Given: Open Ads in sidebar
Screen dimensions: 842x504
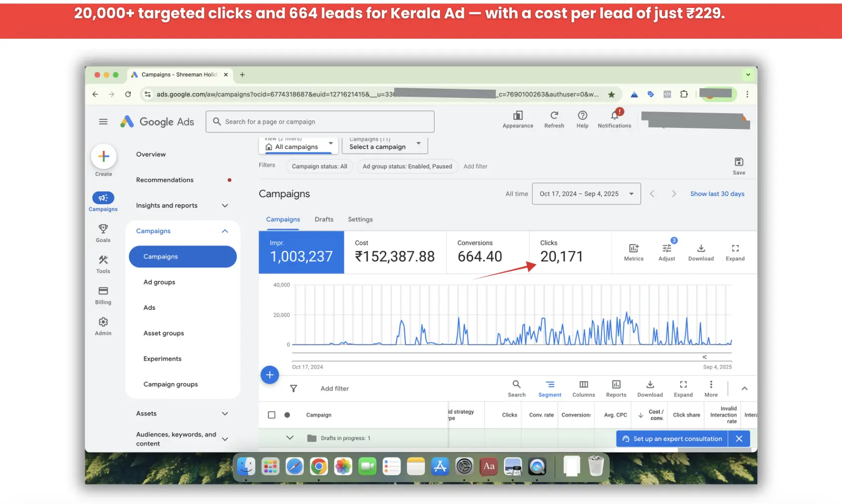Looking at the screenshot, I should pos(149,308).
